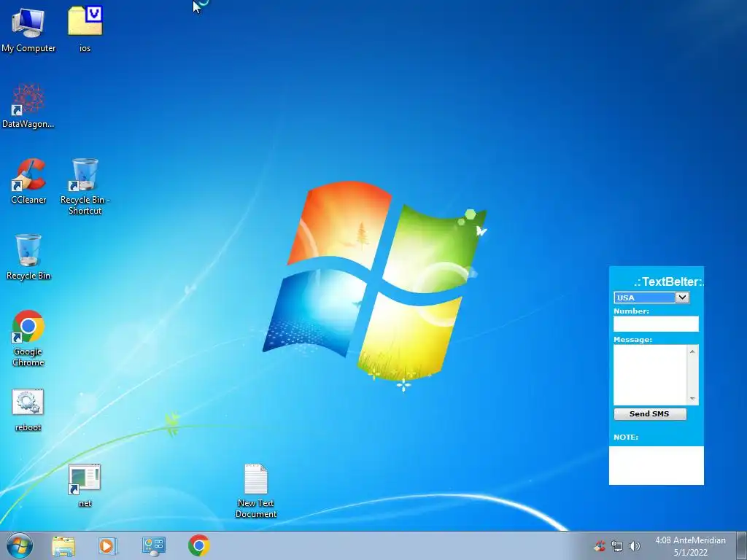
Task: Click the white NOTE output area
Action: (656, 465)
